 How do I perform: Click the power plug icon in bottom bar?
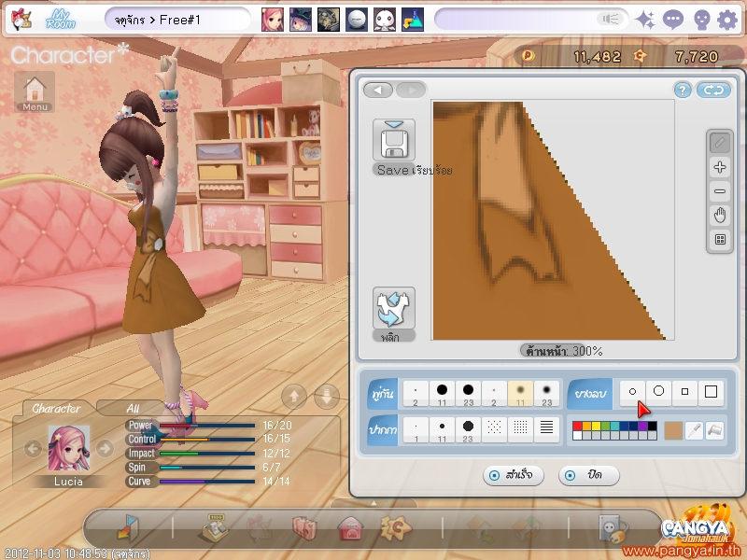tap(613, 528)
